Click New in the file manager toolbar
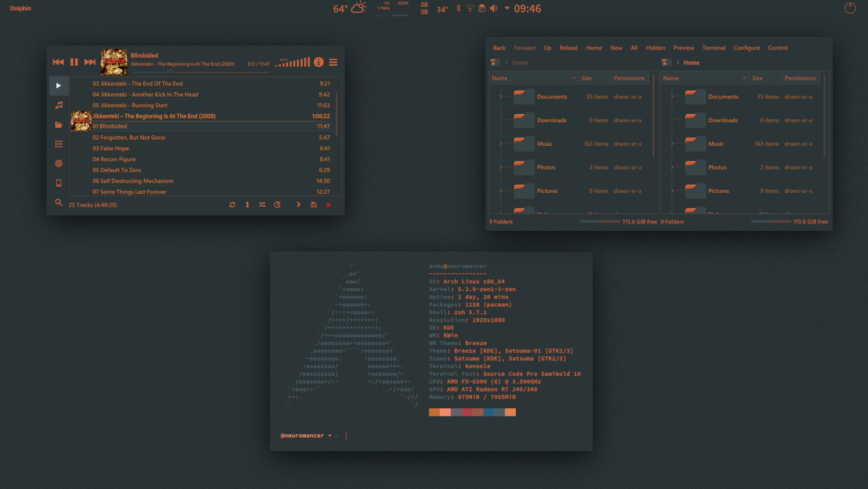The width and height of the screenshot is (868, 489). [x=616, y=48]
